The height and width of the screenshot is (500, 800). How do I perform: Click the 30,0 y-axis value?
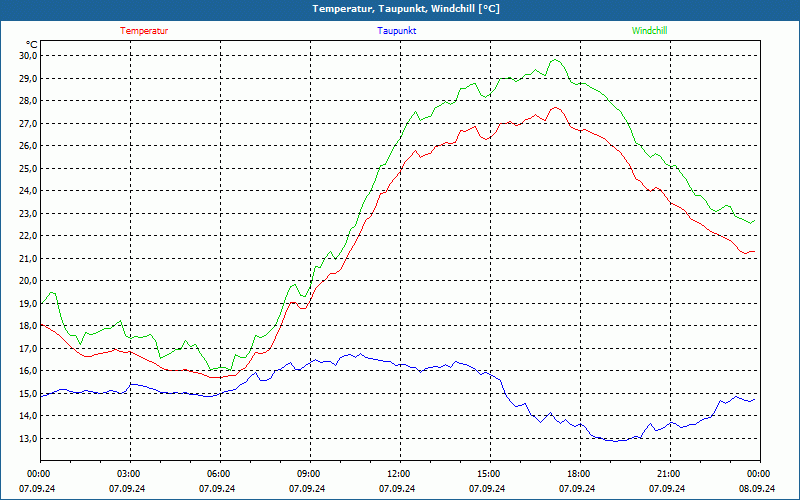coord(29,56)
